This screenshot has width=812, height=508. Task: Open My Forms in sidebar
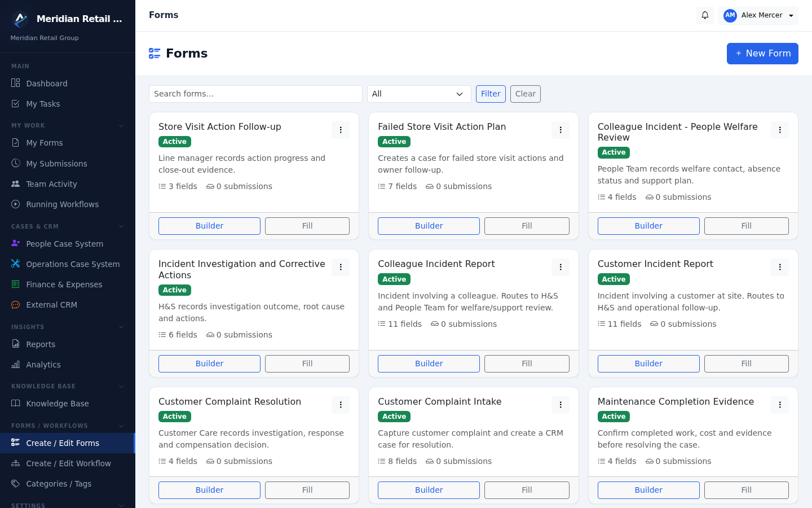point(68,143)
